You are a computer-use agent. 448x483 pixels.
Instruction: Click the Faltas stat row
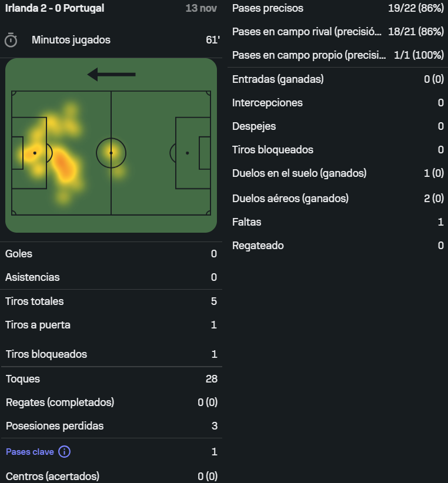point(337,222)
